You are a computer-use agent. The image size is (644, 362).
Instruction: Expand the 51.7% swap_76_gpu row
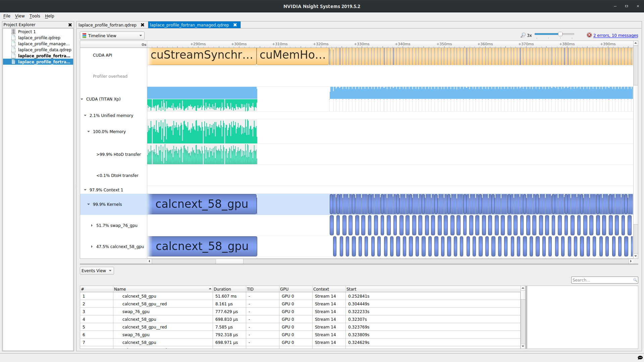point(92,226)
